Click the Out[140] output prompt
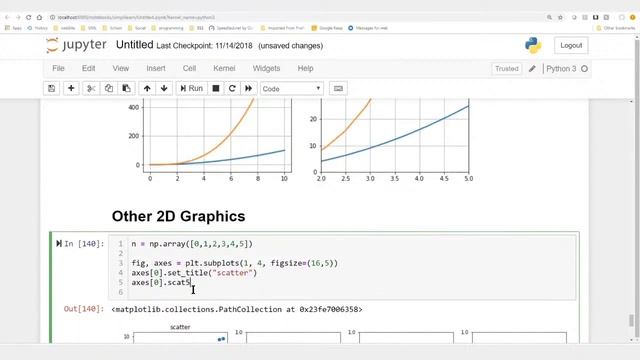This screenshot has height=360, width=640. (84, 309)
